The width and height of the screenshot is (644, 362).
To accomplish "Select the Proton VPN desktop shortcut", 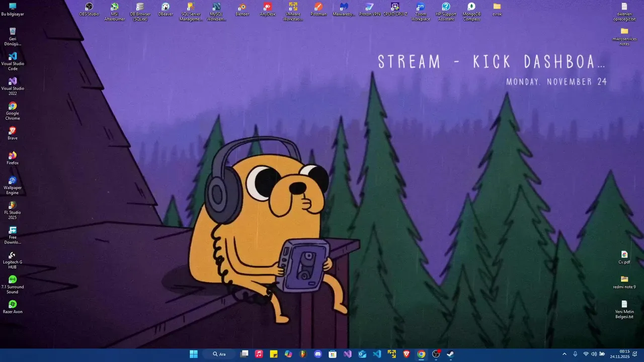I will click(x=369, y=10).
